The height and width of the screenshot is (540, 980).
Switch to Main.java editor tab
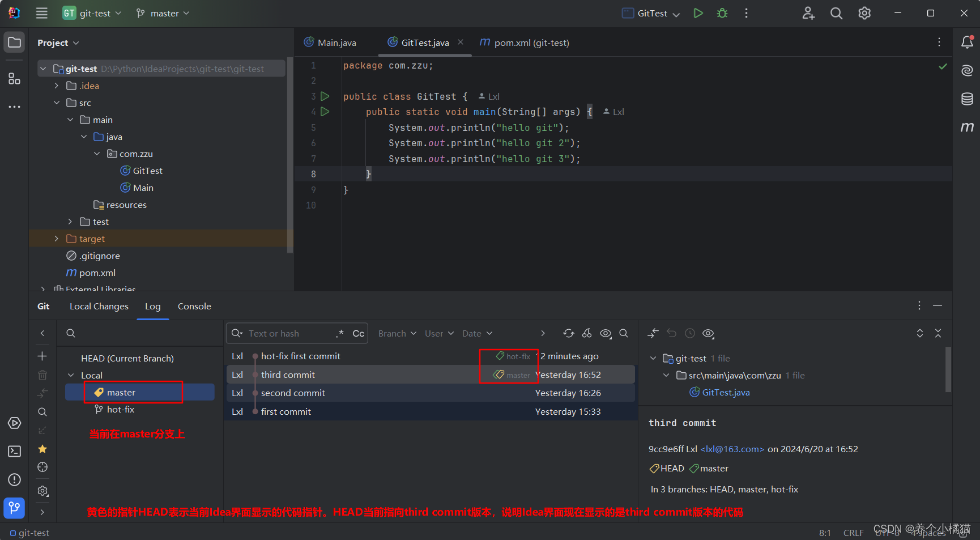[330, 42]
